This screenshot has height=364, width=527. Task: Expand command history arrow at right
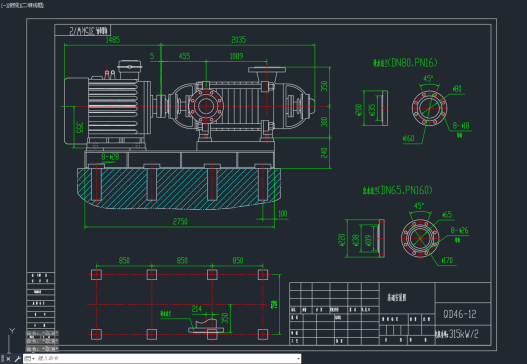point(298,359)
